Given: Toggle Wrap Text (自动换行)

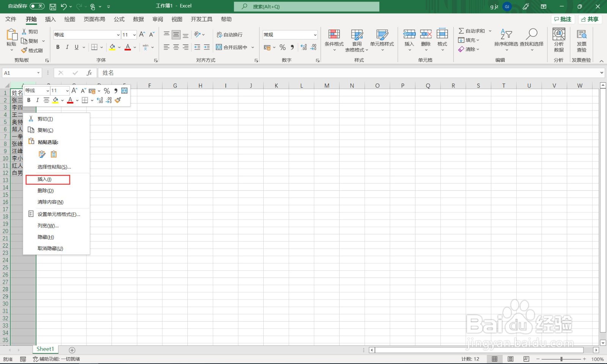Looking at the screenshot, I should 229,35.
